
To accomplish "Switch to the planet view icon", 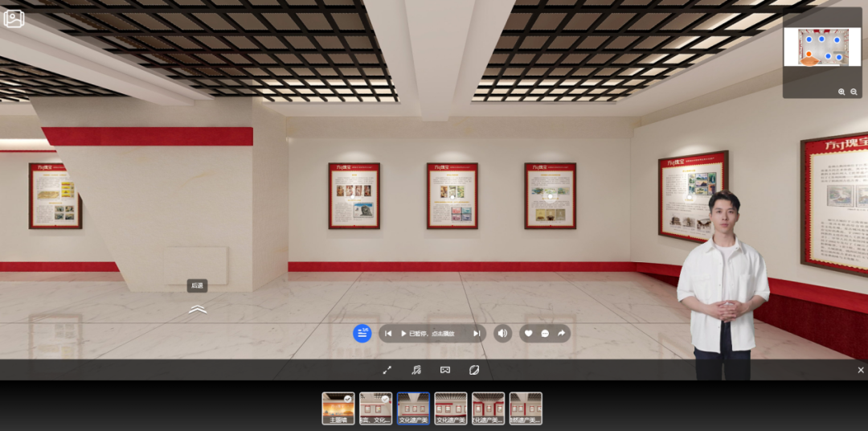I will pyautogui.click(x=474, y=370).
